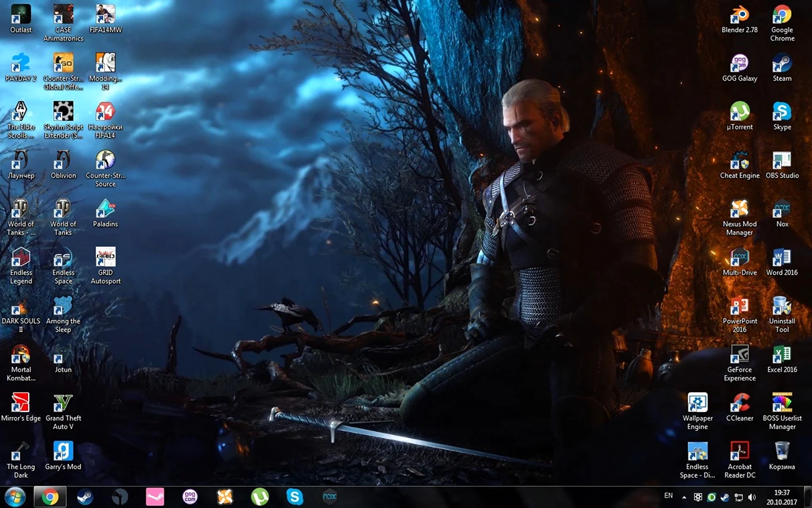Open the Корзина recycle bin
Viewport: 812px width, 508px height.
(x=782, y=453)
